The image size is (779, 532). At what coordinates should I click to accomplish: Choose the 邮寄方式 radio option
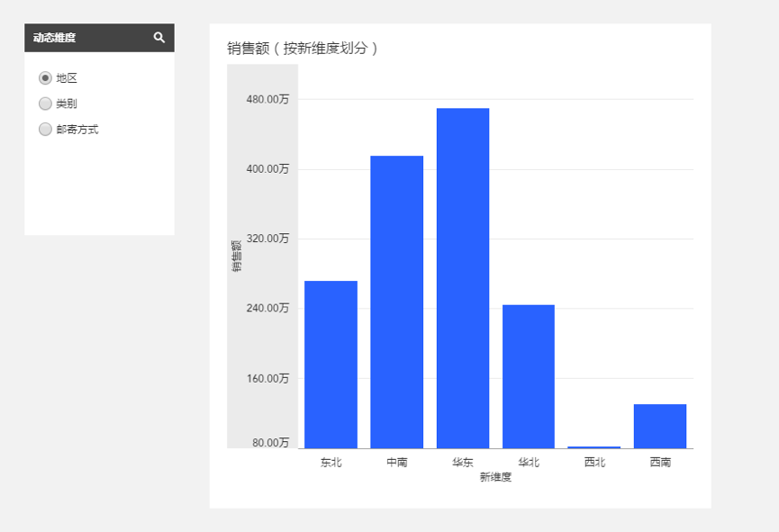point(45,130)
